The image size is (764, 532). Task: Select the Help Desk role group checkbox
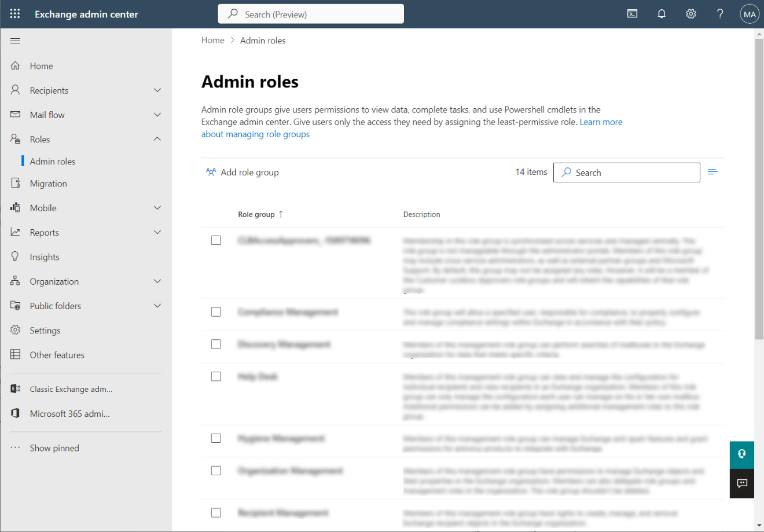(x=216, y=376)
